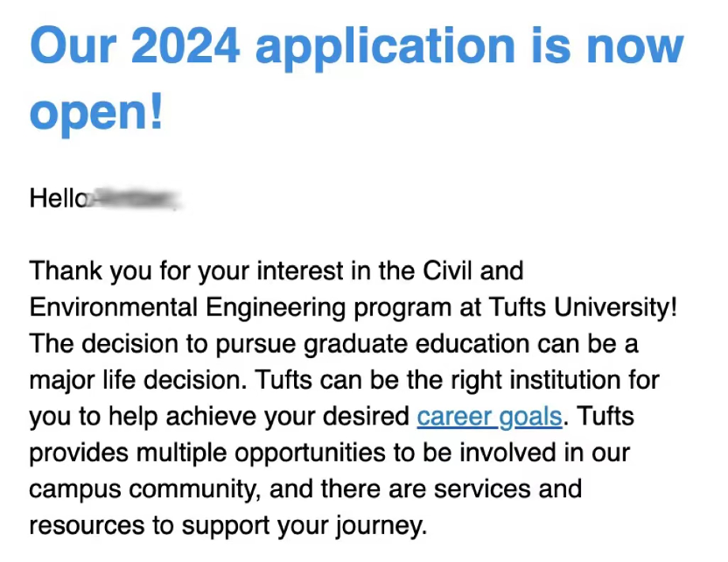Open the career goals hyperlink
Image resolution: width=728 pixels, height=562 pixels.
tap(489, 416)
